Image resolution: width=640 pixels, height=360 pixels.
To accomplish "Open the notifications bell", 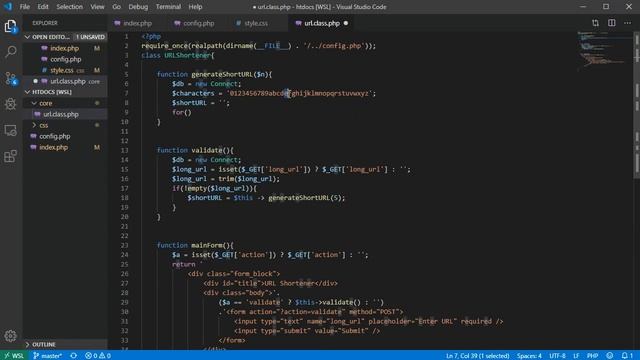I will pyautogui.click(x=627, y=356).
